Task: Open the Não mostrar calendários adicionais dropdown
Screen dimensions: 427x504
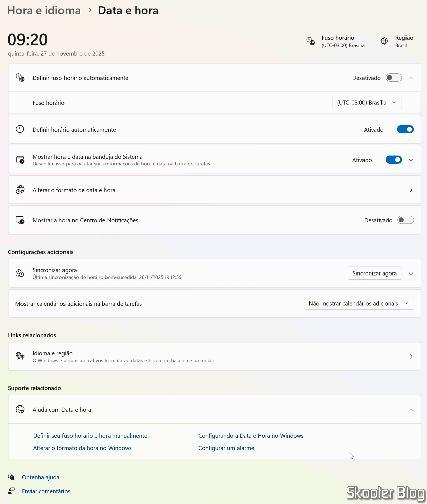Action: point(358,303)
